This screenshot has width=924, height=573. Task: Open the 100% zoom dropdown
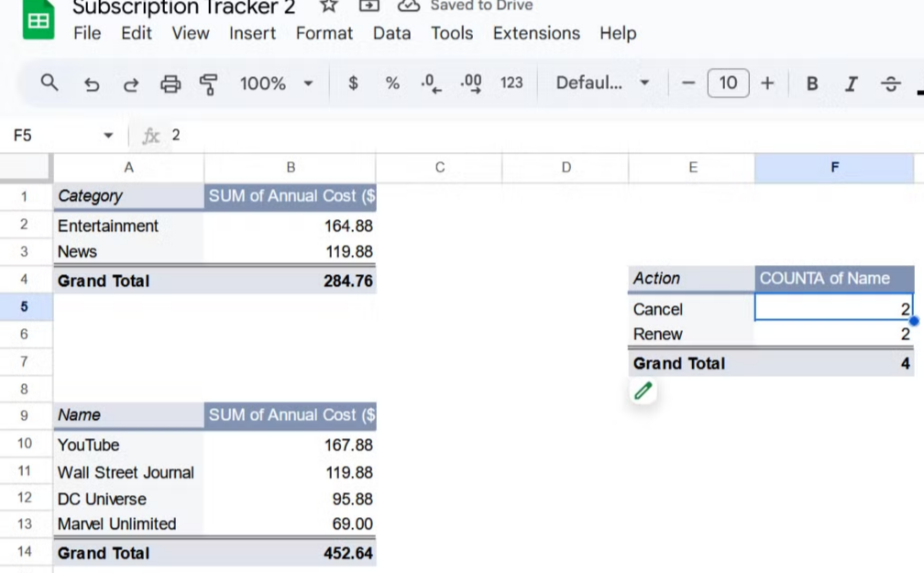tap(277, 83)
